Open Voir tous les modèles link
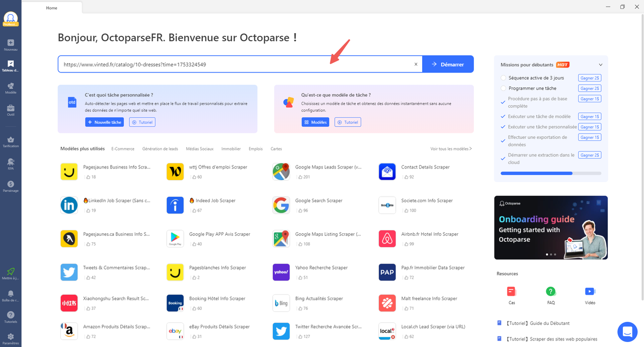Screen dimensions: 644x347 (x=451, y=149)
